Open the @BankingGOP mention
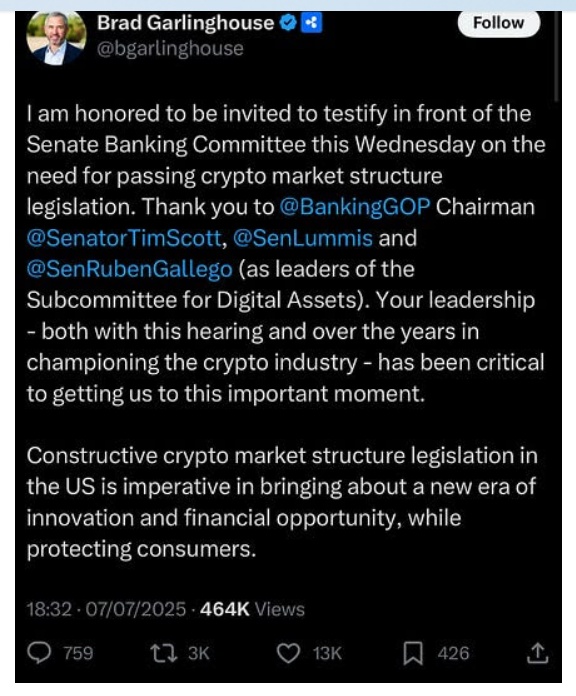The image size is (576, 696). (355, 207)
